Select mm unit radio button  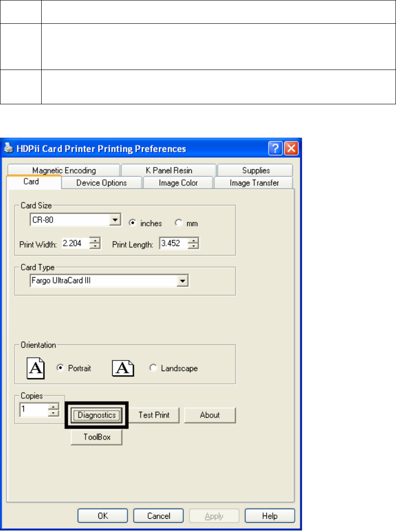[x=179, y=223]
